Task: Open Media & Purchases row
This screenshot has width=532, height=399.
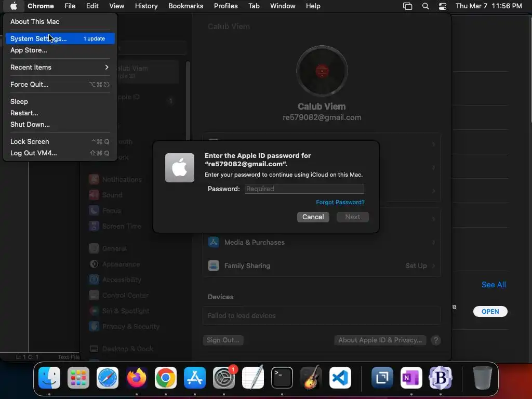Action: (x=322, y=242)
